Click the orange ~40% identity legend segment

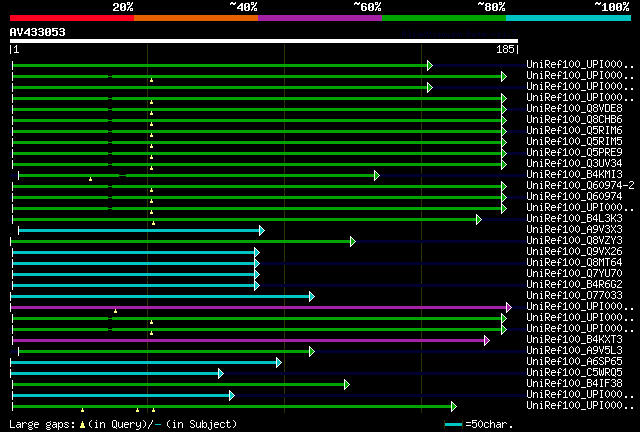pyautogui.click(x=196, y=18)
